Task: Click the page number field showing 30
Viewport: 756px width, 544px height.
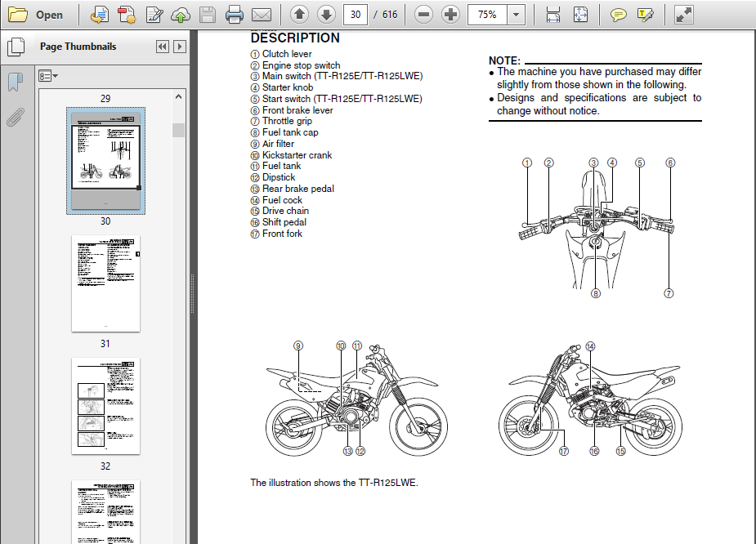Action: tap(356, 15)
